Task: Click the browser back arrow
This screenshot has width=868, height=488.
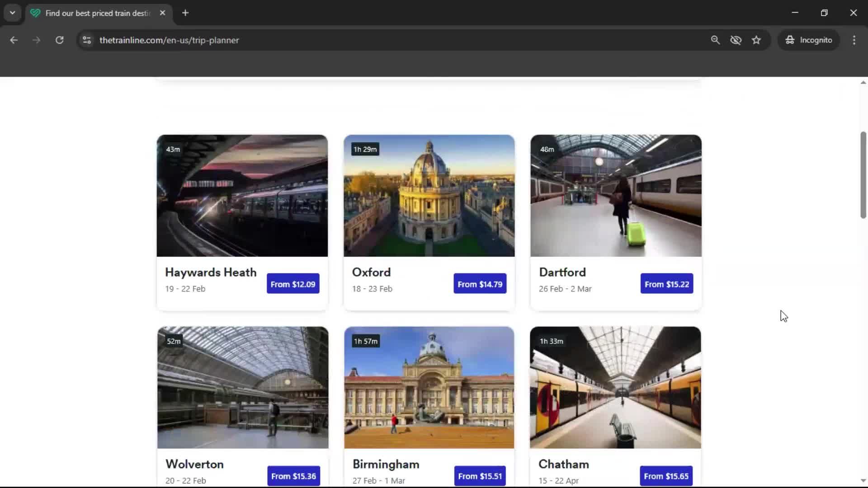Action: (14, 40)
